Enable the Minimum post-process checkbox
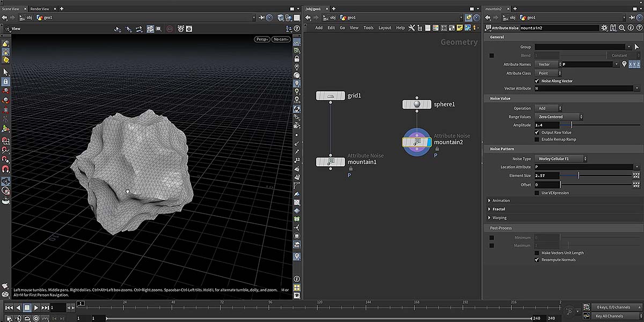Image resolution: width=644 pixels, height=322 pixels. point(492,238)
